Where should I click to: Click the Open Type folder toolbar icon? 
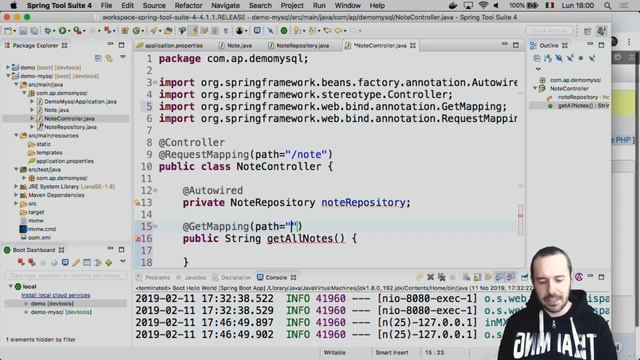tap(168, 31)
